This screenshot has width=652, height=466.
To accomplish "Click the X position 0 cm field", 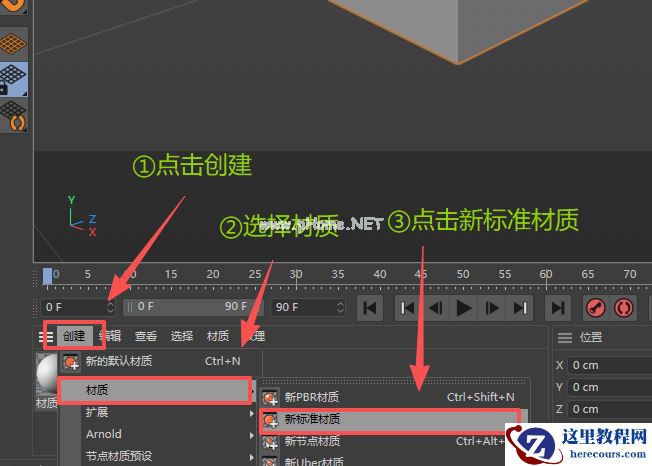I will click(x=609, y=365).
